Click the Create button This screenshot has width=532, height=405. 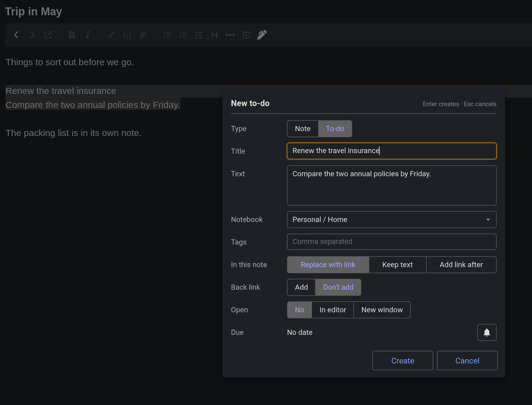point(403,360)
